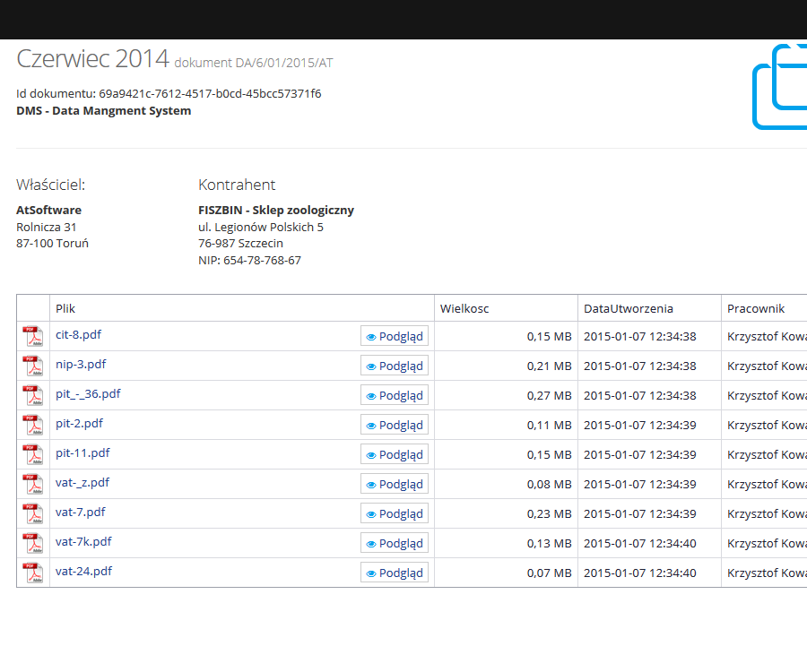The height and width of the screenshot is (672, 807).
Task: Click the DMS - Data Mangment System text
Action: pos(103,110)
